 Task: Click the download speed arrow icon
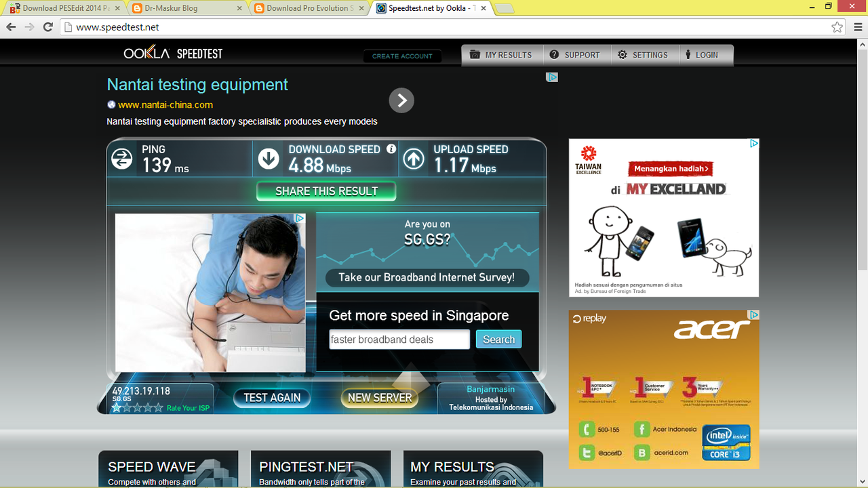click(x=269, y=159)
